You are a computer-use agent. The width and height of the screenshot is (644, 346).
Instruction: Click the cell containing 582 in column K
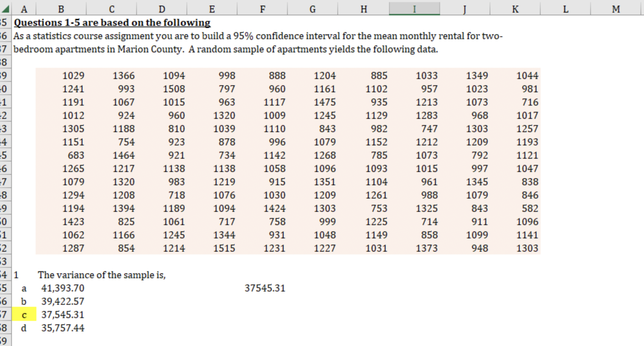[x=531, y=208]
